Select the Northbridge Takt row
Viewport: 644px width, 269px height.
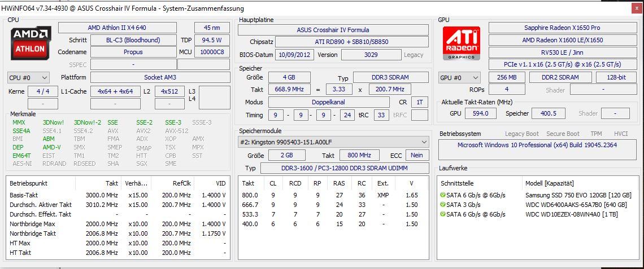coord(118,233)
